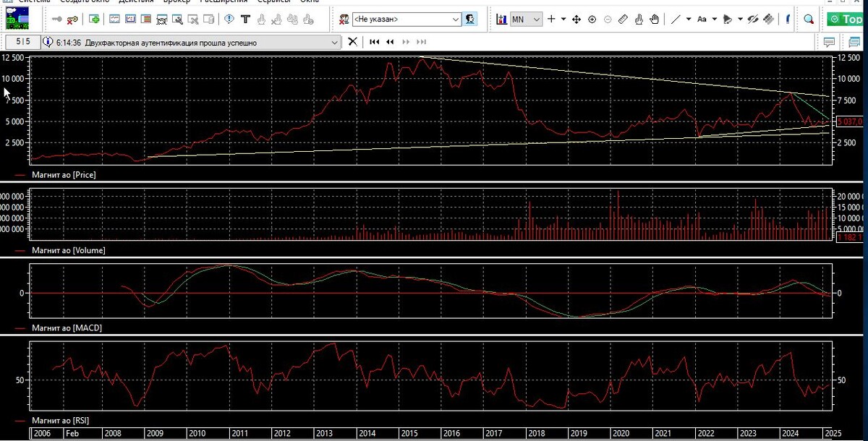The image size is (868, 441).
Task: Select the shape marker drawing tool
Action: point(728,20)
